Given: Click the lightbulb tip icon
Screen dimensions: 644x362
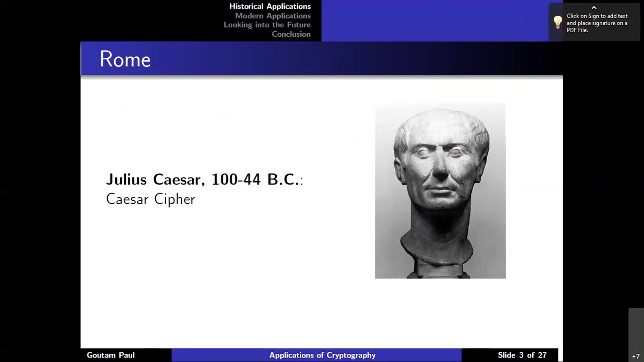Looking at the screenshot, I should 557,23.
